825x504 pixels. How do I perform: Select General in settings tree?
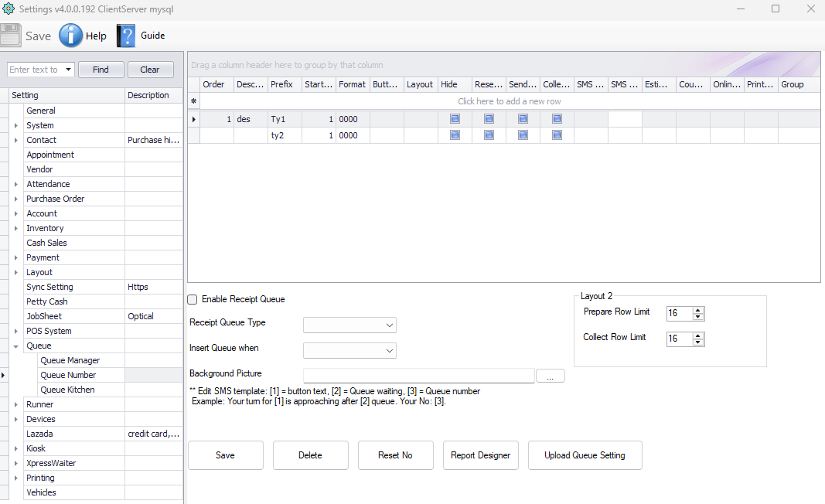(41, 111)
